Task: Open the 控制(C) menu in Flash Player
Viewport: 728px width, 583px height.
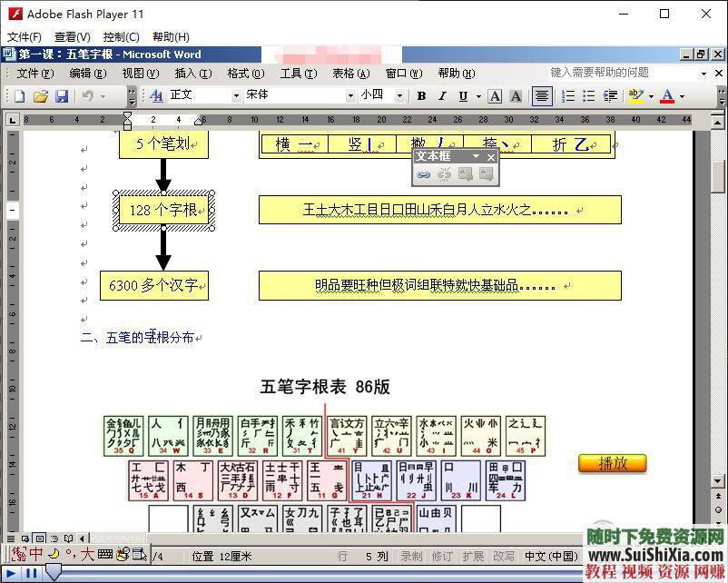Action: point(122,37)
